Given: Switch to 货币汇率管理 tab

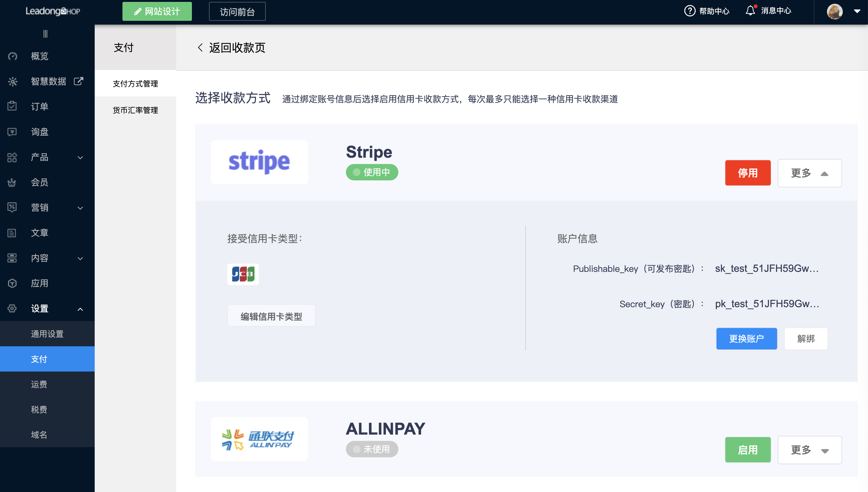Looking at the screenshot, I should (x=135, y=110).
